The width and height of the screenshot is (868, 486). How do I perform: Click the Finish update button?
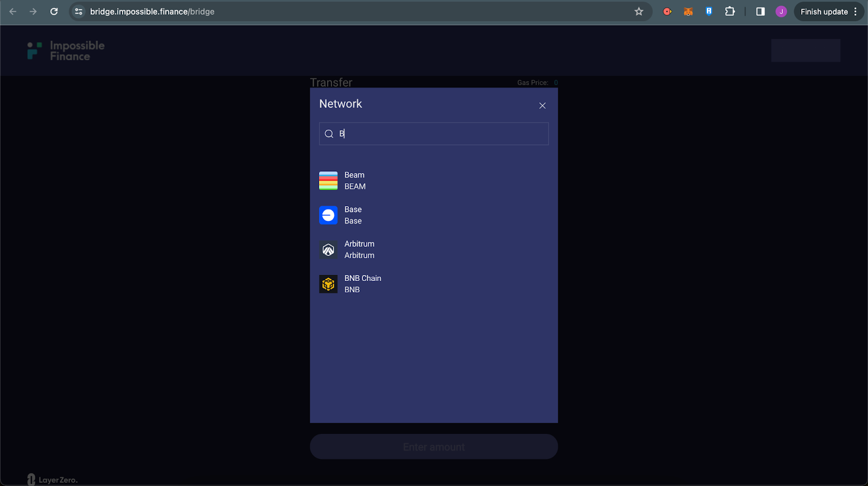[x=824, y=11]
